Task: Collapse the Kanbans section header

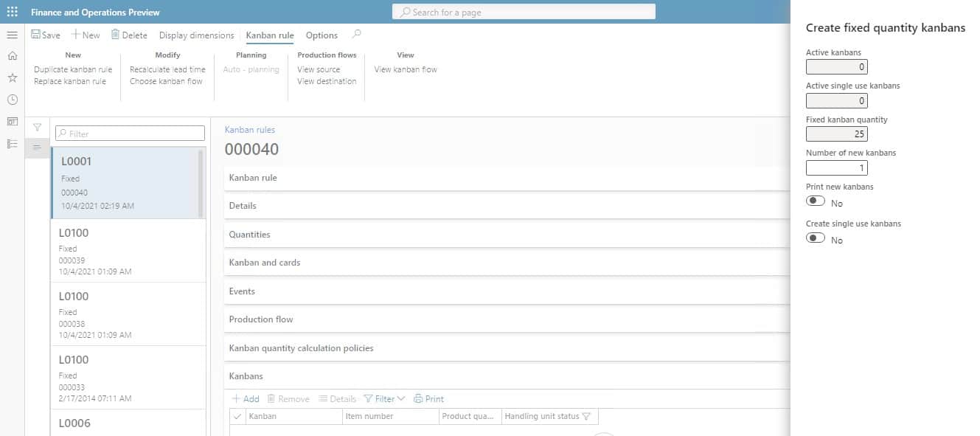Action: pyautogui.click(x=507, y=376)
